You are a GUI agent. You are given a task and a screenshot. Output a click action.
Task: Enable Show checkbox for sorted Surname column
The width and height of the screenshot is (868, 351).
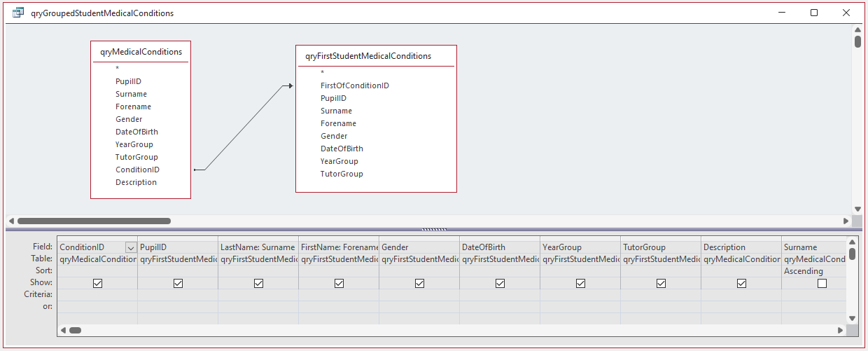822,284
